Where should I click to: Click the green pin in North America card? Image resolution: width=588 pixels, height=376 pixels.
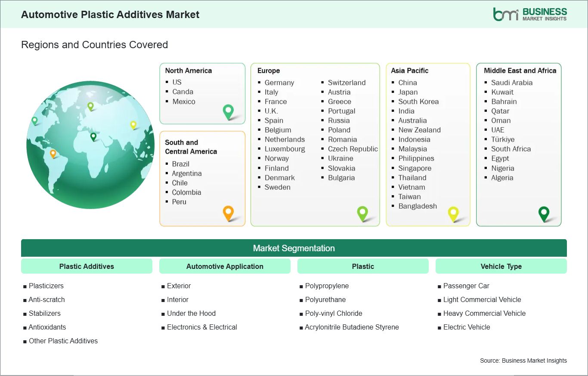point(228,111)
